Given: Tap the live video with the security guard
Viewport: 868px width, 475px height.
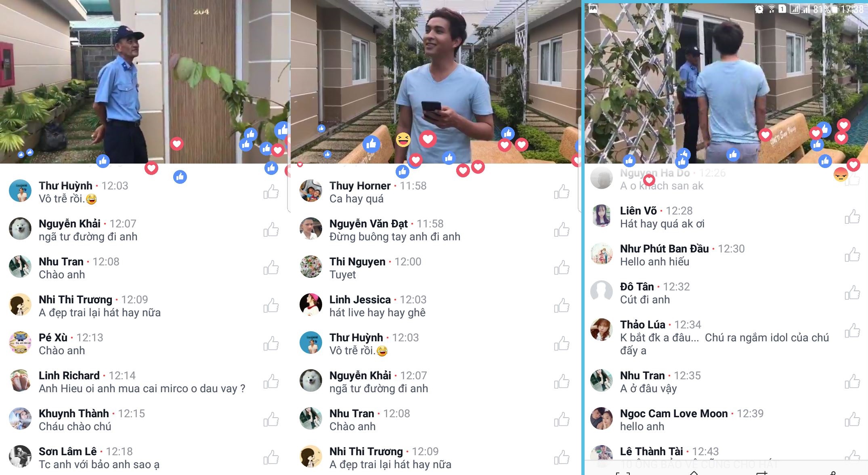Looking at the screenshot, I should coord(145,82).
